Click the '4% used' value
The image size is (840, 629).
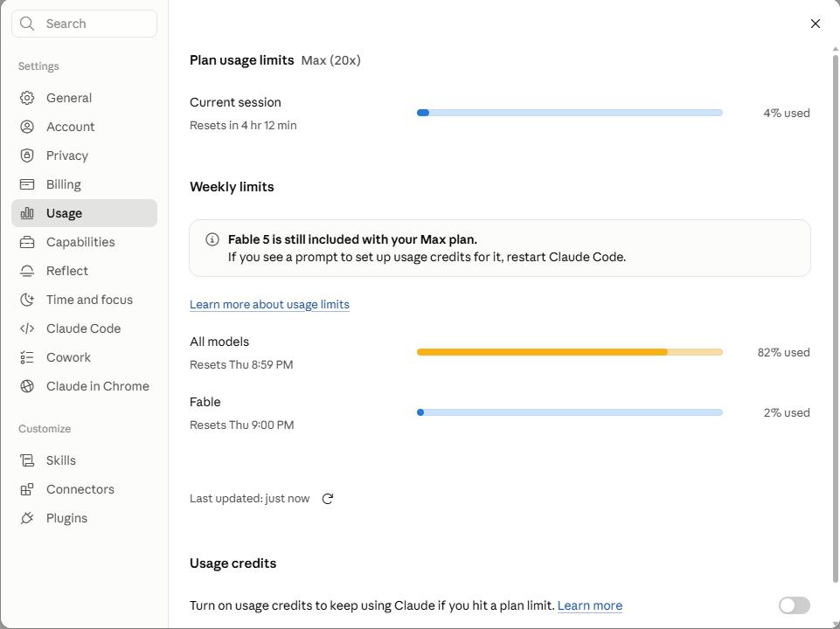(787, 113)
